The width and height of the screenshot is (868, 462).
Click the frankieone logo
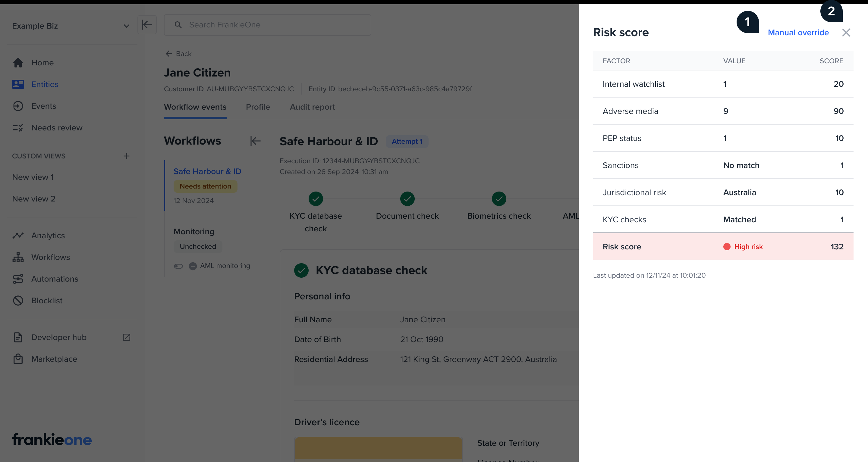52,439
